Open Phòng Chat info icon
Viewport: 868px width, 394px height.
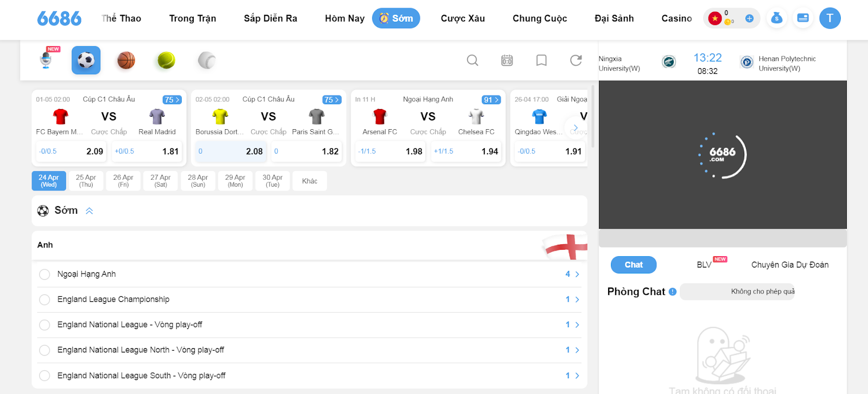[x=673, y=291]
